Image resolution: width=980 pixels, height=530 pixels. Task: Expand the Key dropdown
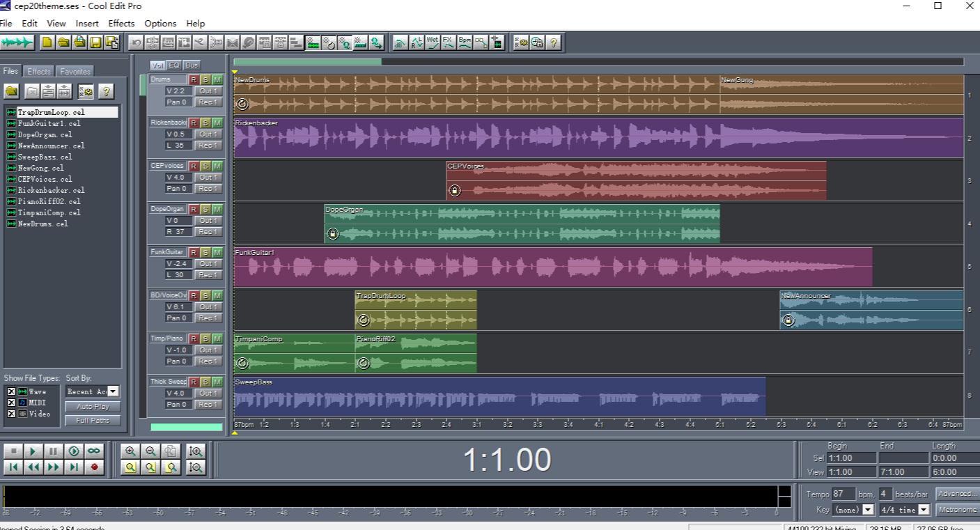click(x=868, y=510)
